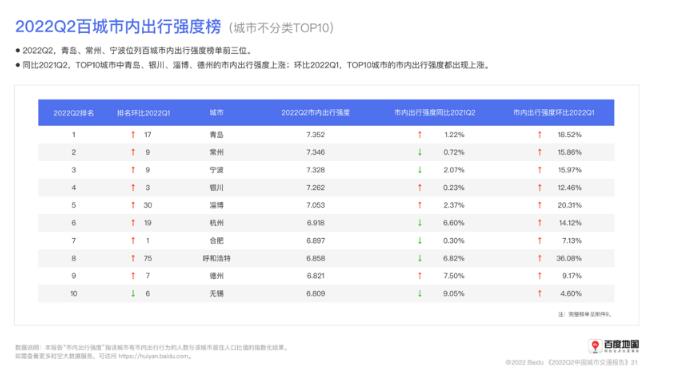Click red up arrow next to 4.60%
The image size is (685, 384).
(540, 294)
